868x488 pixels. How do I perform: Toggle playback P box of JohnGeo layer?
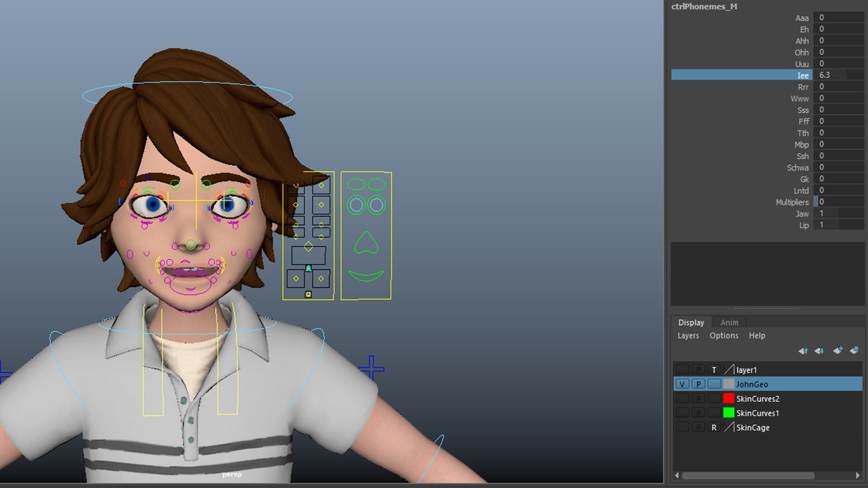coord(698,384)
